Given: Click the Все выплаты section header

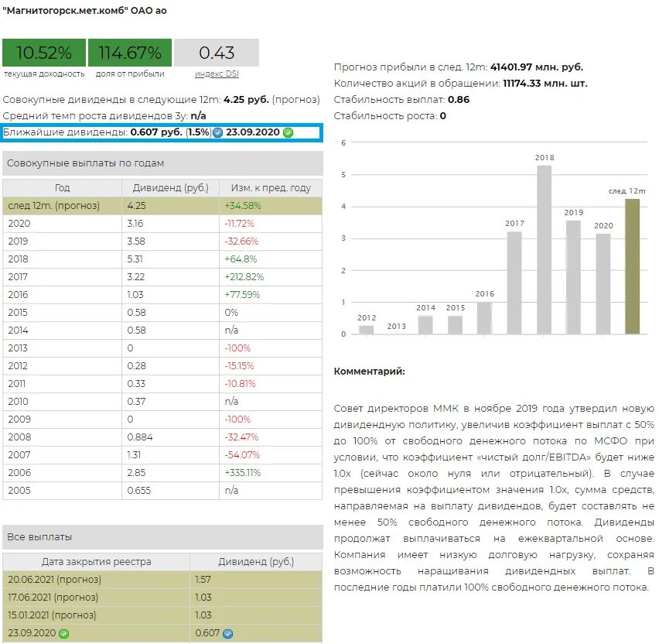Looking at the screenshot, I should 162,536.
